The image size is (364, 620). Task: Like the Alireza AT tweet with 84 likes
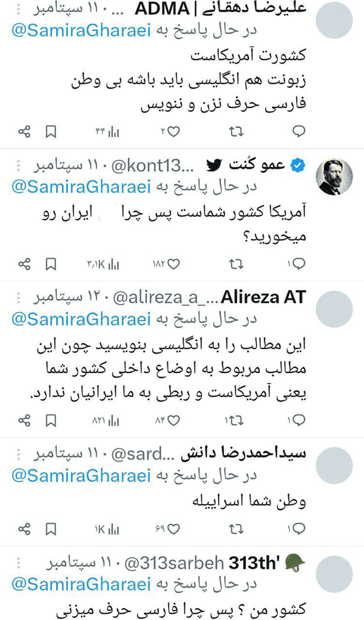pyautogui.click(x=174, y=420)
